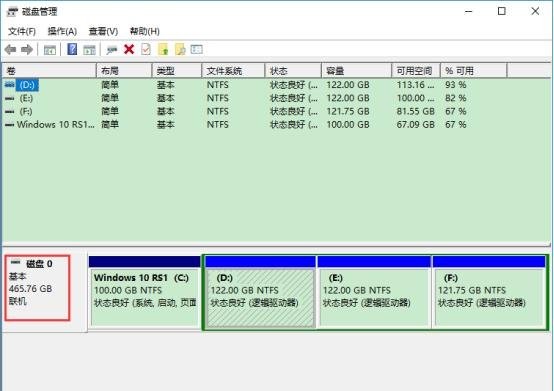The image size is (554, 391).
Task: Click the 81.55 GB free space cell
Action: pyautogui.click(x=416, y=112)
